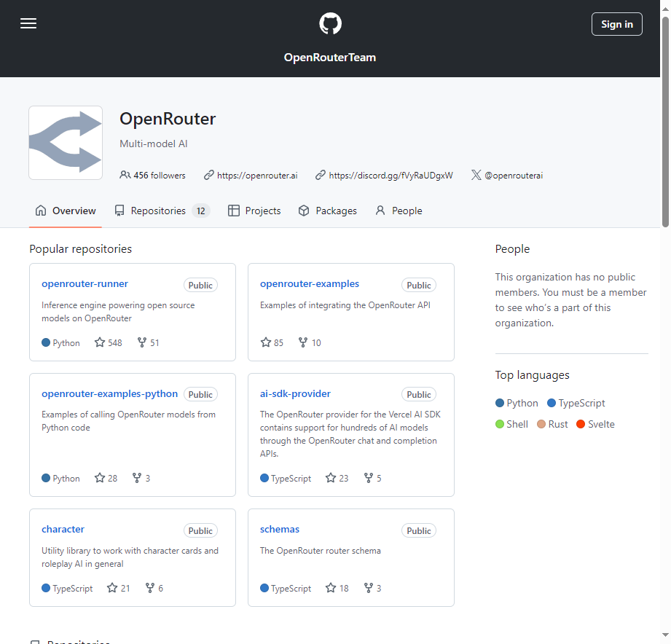Click the OpenRouterTeam header title
The height and width of the screenshot is (644, 671).
point(330,58)
